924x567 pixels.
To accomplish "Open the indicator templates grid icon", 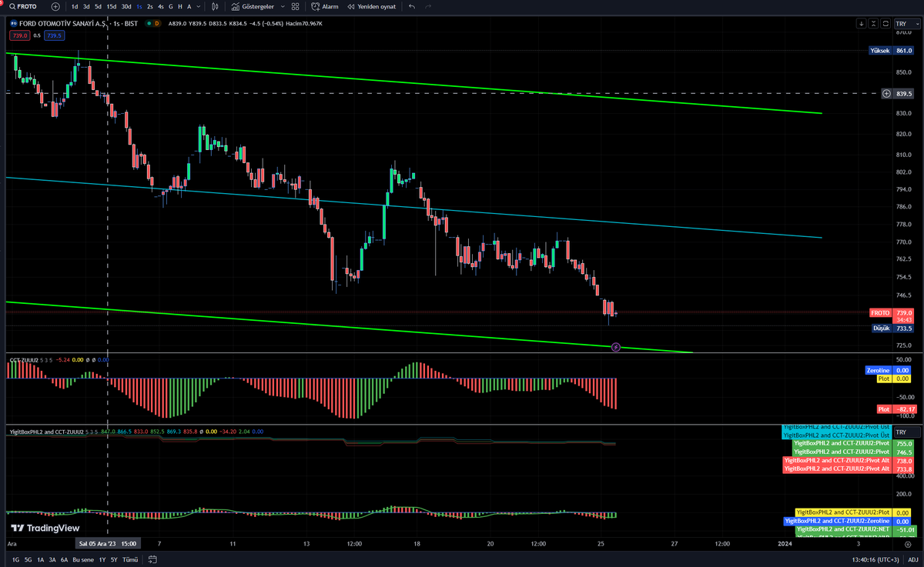I will click(296, 6).
